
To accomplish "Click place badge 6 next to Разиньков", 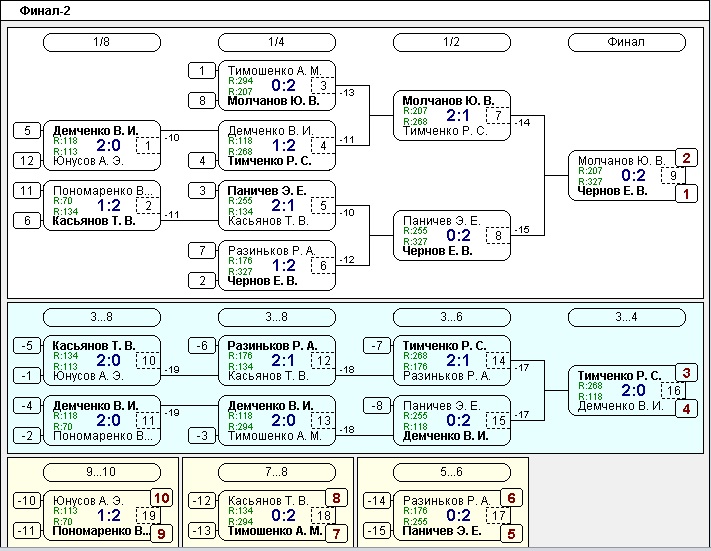I will tap(511, 498).
